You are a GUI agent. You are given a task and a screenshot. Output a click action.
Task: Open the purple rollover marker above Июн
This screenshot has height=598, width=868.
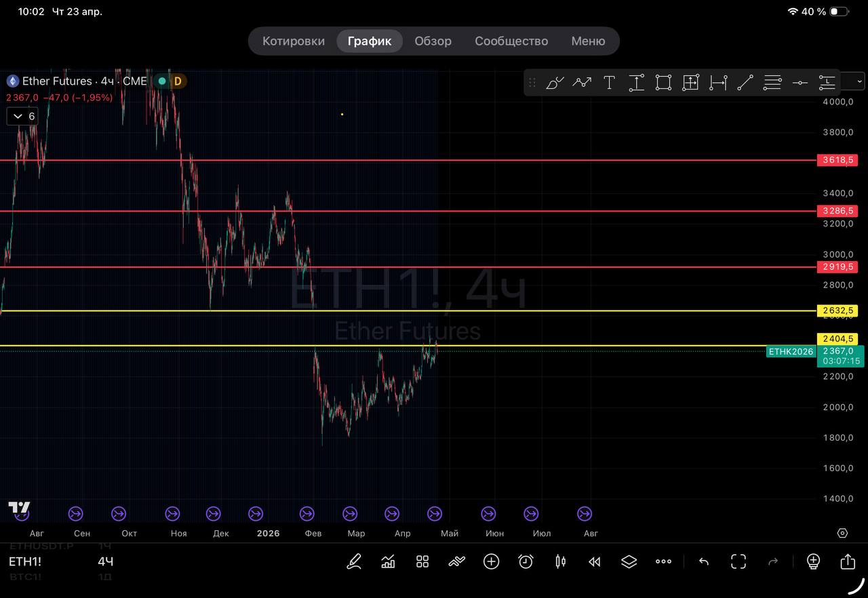[488, 514]
